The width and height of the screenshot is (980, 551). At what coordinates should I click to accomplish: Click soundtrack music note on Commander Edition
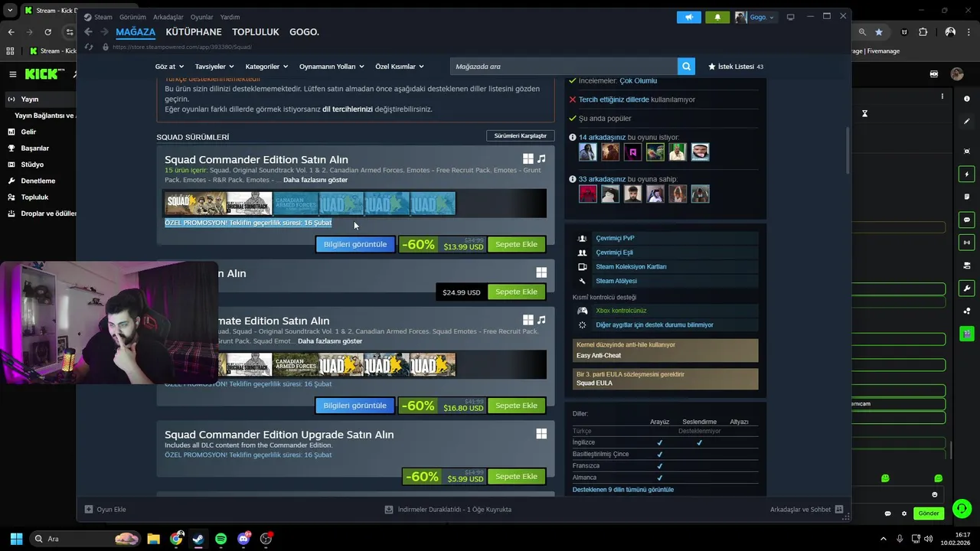coord(541,159)
